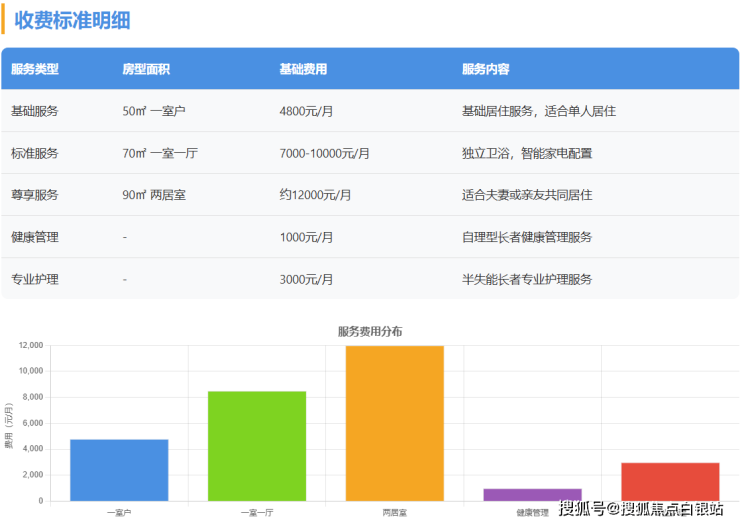The width and height of the screenshot is (740, 525).
Task: Select the orange 两居室 chart bar
Action: 395,423
